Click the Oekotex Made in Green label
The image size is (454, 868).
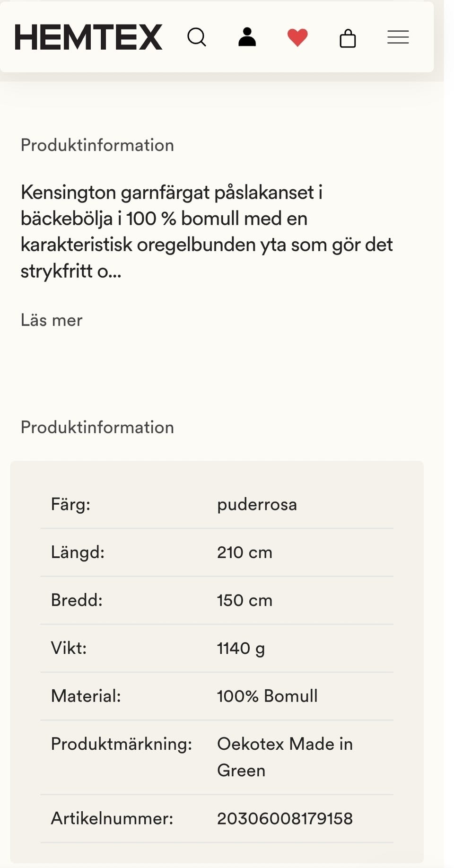(285, 757)
